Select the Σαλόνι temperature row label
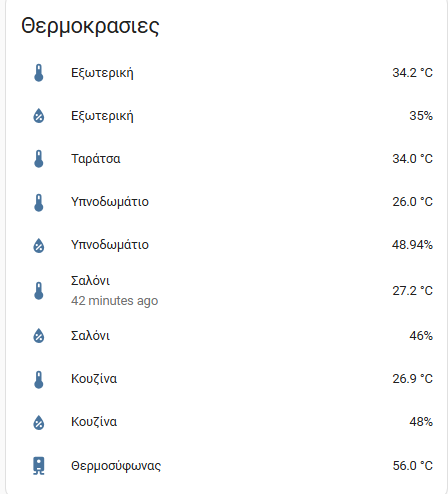Screen dimensions: 448x494 [x=90, y=281]
